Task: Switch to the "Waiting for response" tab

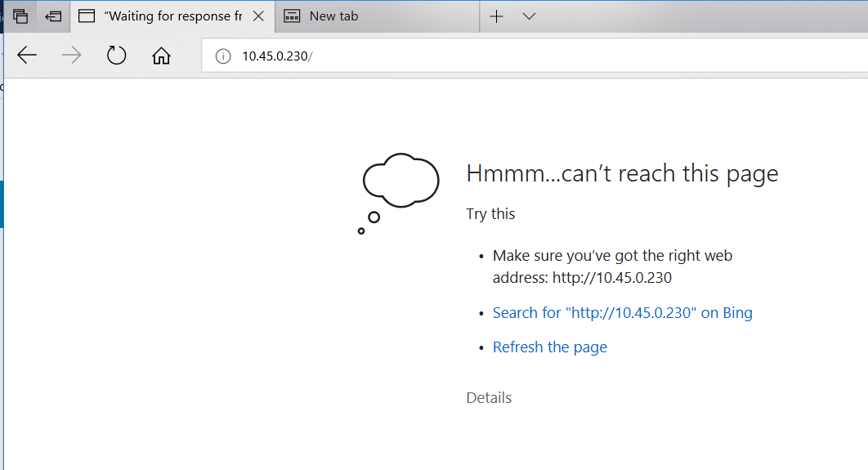Action: [172, 16]
